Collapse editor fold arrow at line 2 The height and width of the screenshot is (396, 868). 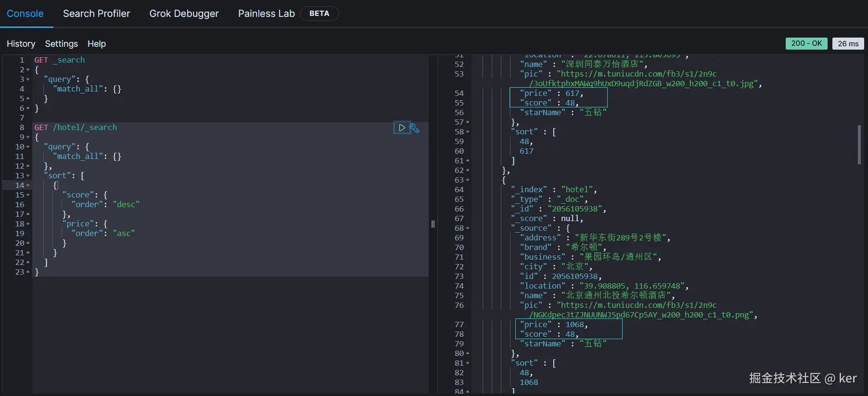click(28, 70)
